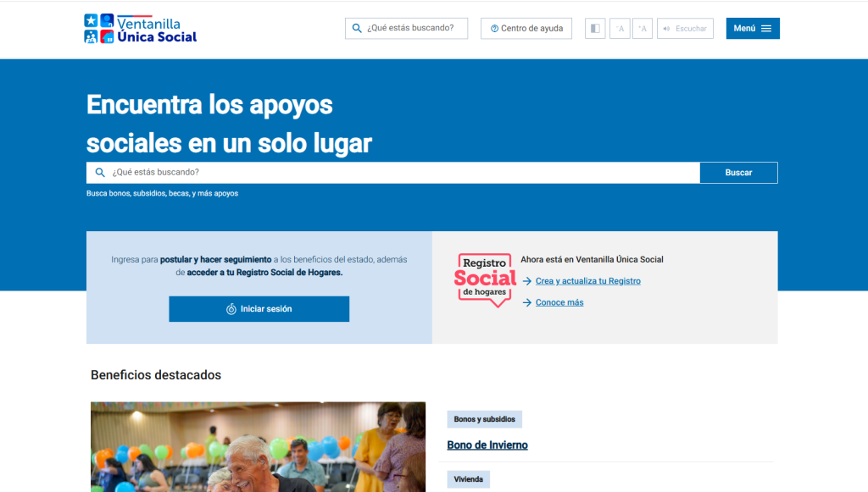This screenshot has height=492, width=868.
Task: Open the Bono de Invierno benefit link
Action: point(487,445)
